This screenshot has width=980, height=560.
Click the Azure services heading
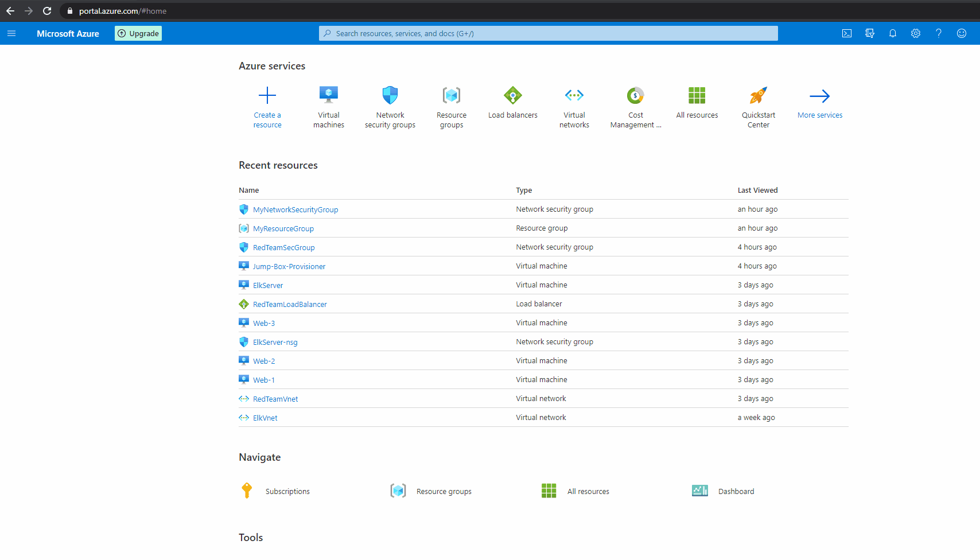(272, 66)
